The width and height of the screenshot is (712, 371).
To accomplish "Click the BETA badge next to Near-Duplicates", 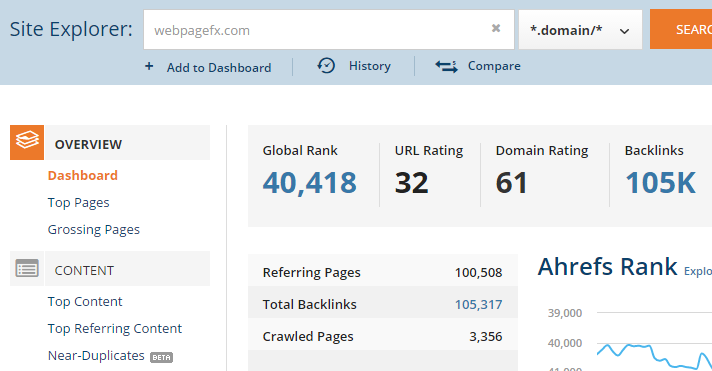I will click(x=162, y=357).
